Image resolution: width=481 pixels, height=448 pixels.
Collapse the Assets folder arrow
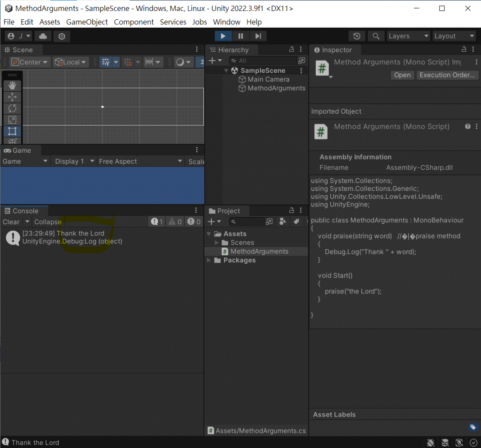click(x=209, y=234)
